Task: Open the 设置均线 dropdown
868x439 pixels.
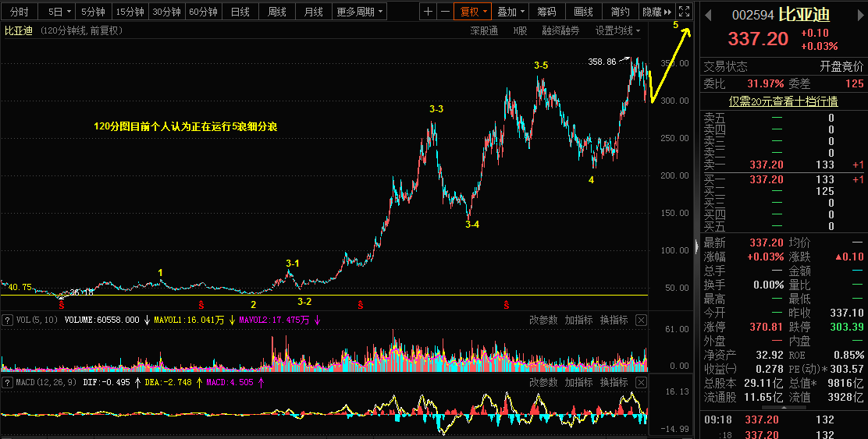Action: 617,31
